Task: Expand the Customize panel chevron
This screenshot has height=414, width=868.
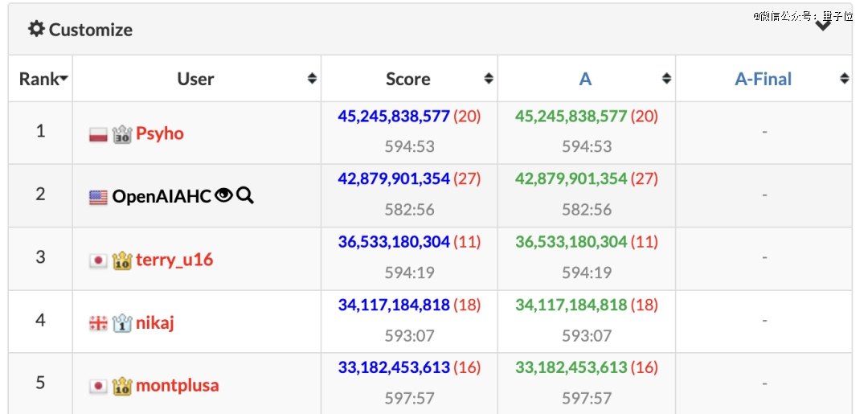Action: 823,26
